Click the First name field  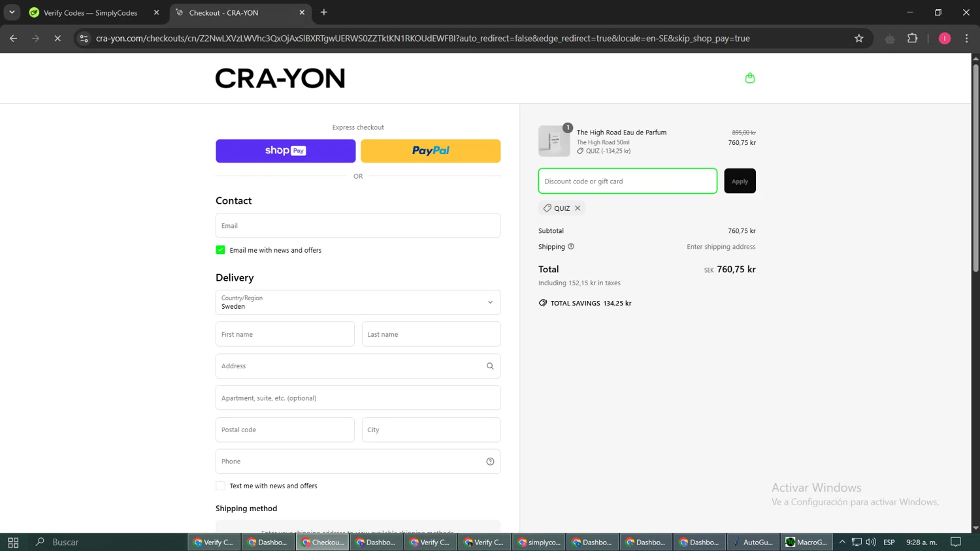click(285, 334)
